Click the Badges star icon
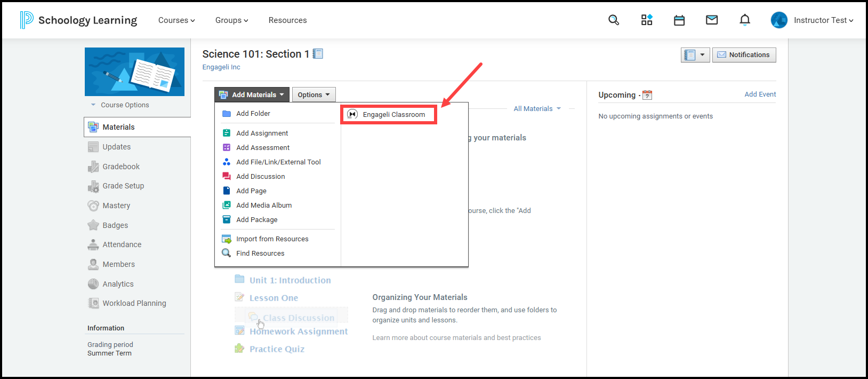This screenshot has height=379, width=868. click(93, 225)
